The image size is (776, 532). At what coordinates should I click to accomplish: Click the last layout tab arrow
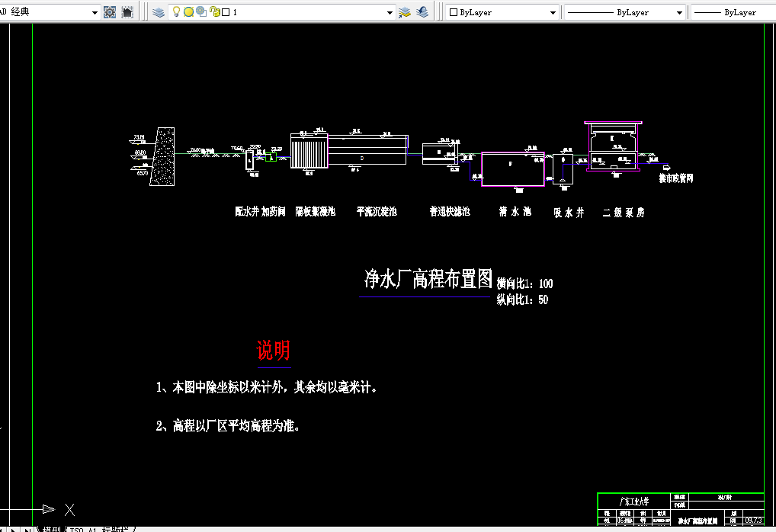(x=27, y=529)
